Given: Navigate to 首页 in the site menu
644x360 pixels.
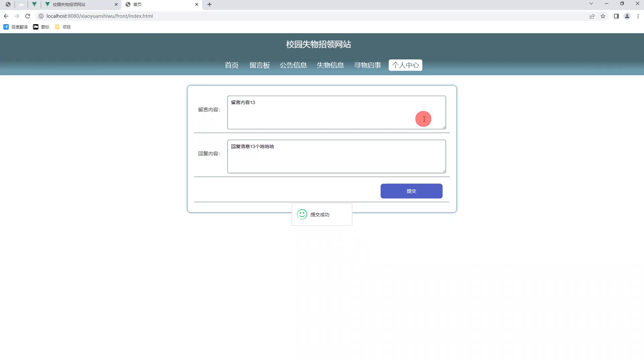Looking at the screenshot, I should point(231,65).
